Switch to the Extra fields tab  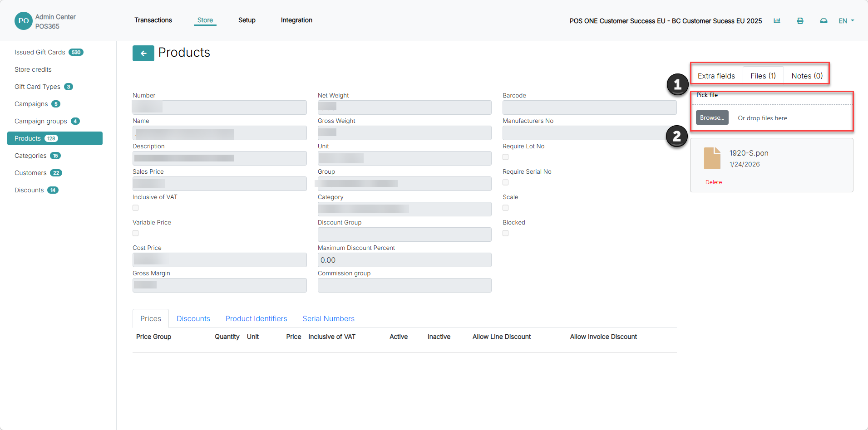point(716,76)
